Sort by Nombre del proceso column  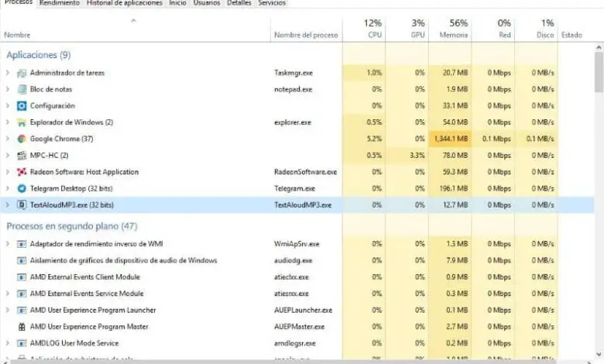306,29
